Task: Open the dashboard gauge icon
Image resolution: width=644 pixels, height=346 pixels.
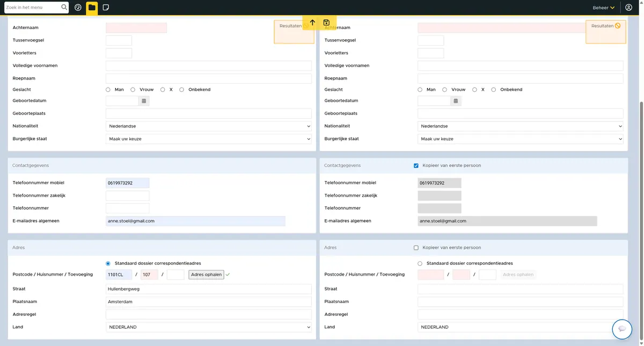Action: coord(78,8)
